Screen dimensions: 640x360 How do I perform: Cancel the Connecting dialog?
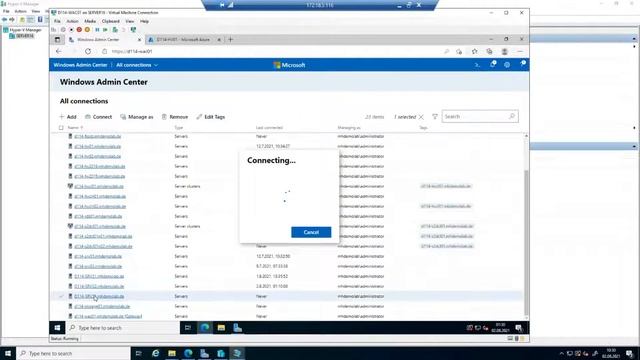pyautogui.click(x=311, y=232)
